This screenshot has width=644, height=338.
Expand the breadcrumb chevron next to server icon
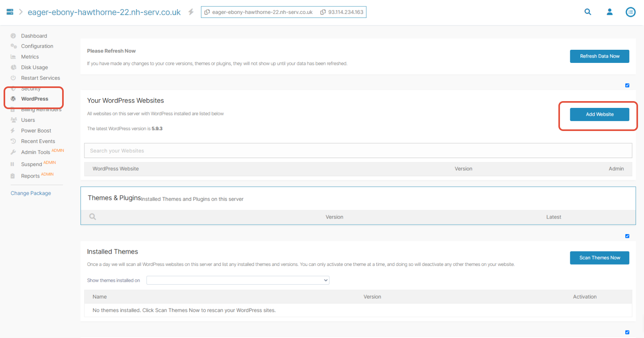(x=21, y=12)
